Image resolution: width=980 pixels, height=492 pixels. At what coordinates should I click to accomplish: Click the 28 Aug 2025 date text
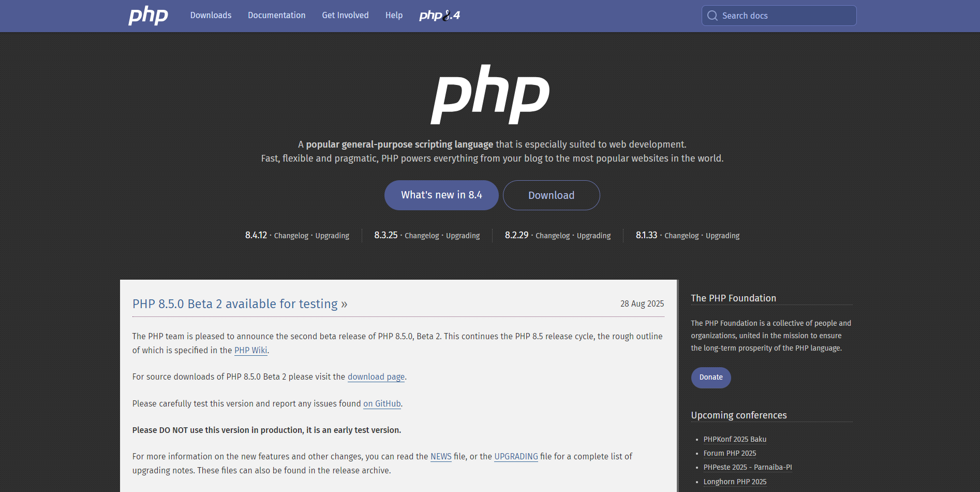coord(642,303)
